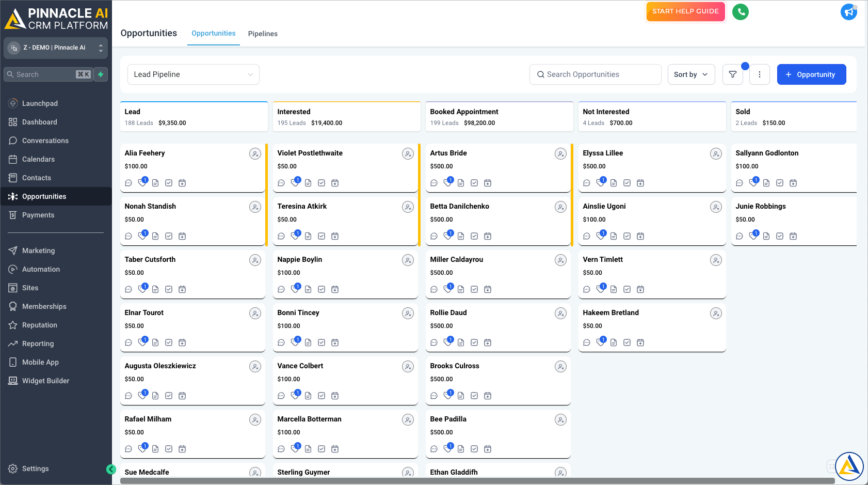
Task: Open the Sort by dropdown
Action: [691, 74]
